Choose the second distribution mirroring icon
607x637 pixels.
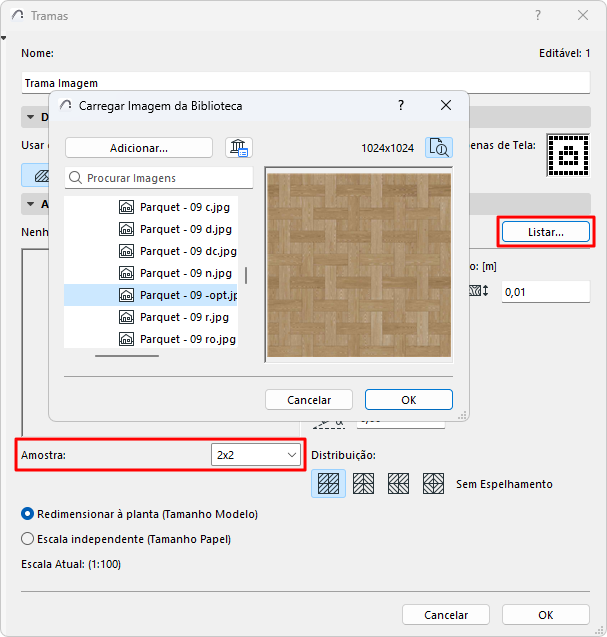363,483
